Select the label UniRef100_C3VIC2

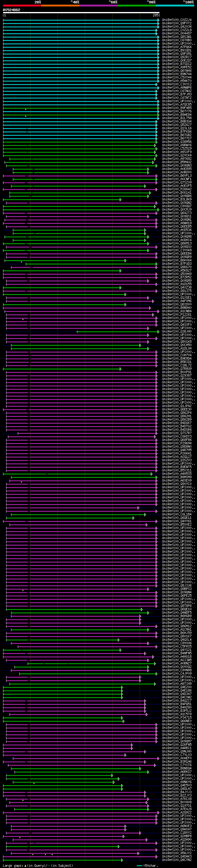click(x=177, y=84)
